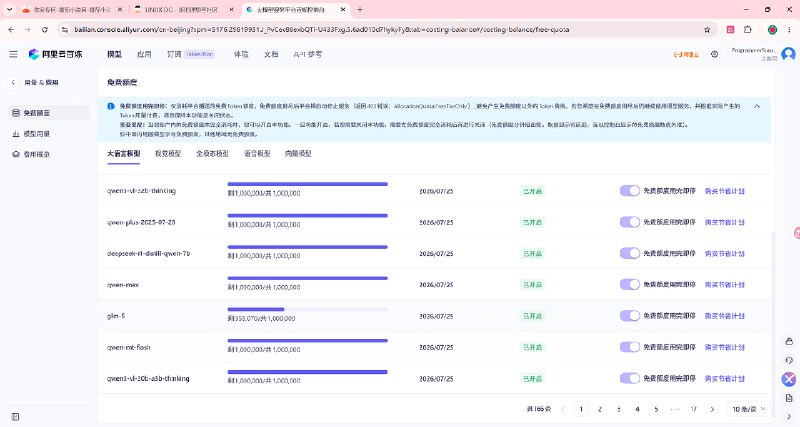Viewport: 800px width, 427px height.
Task: Click the qwen-max quota progress bar
Action: [x=308, y=278]
